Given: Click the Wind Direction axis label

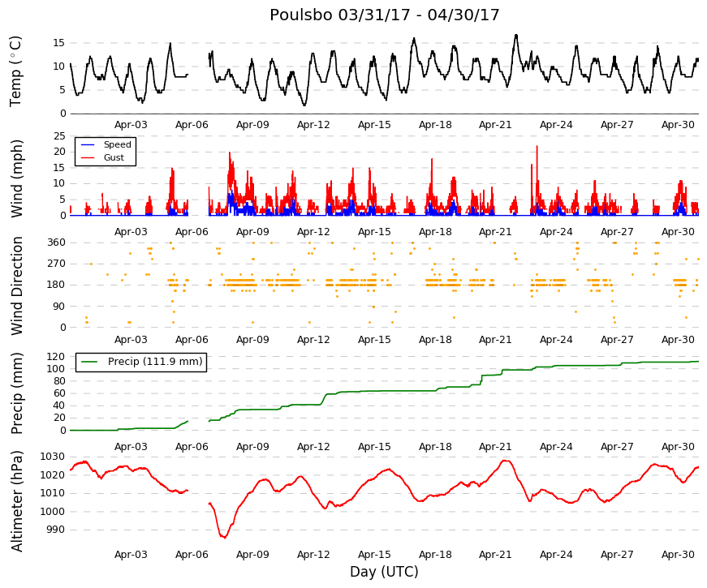Looking at the screenshot, I should click(16, 285).
